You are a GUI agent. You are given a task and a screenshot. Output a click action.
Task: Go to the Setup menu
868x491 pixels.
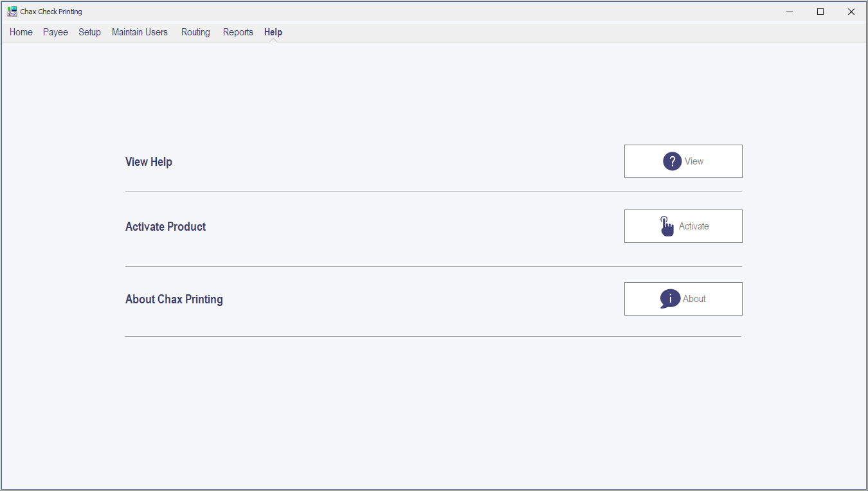pyautogui.click(x=89, y=32)
